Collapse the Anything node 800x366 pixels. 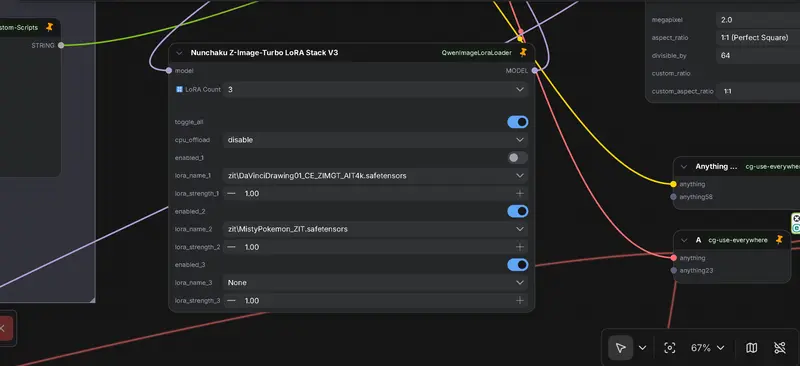pos(684,166)
